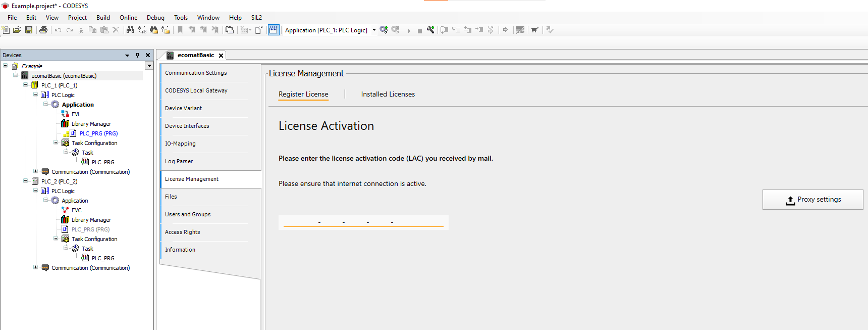868x330 pixels.
Task: Select EVC item in PLC_2 Application
Action: 76,210
